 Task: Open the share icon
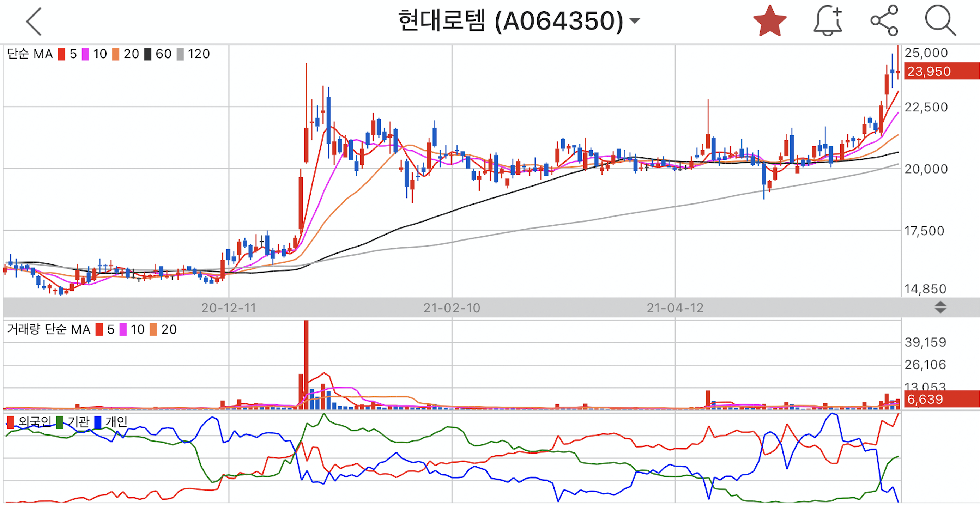(x=884, y=21)
